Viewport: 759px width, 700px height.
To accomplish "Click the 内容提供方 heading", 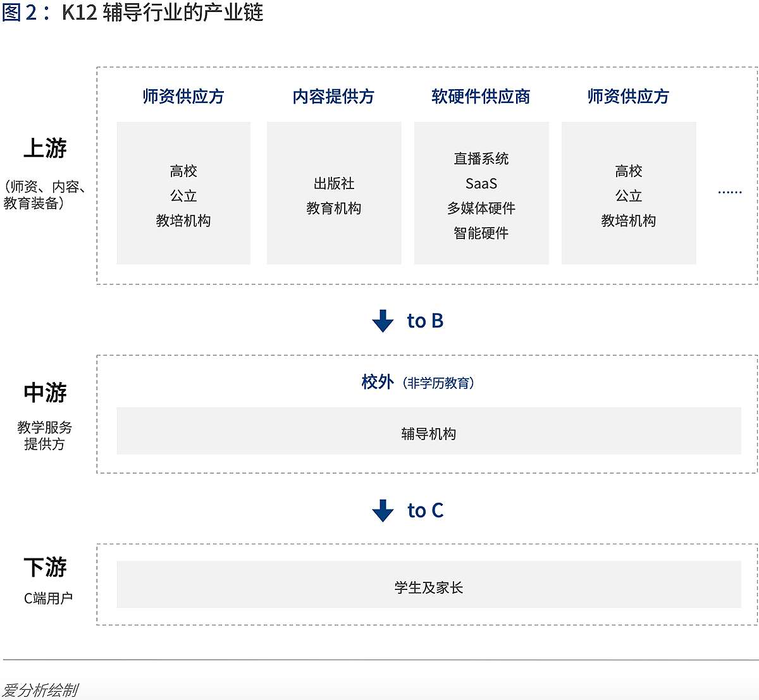I will coord(333,97).
